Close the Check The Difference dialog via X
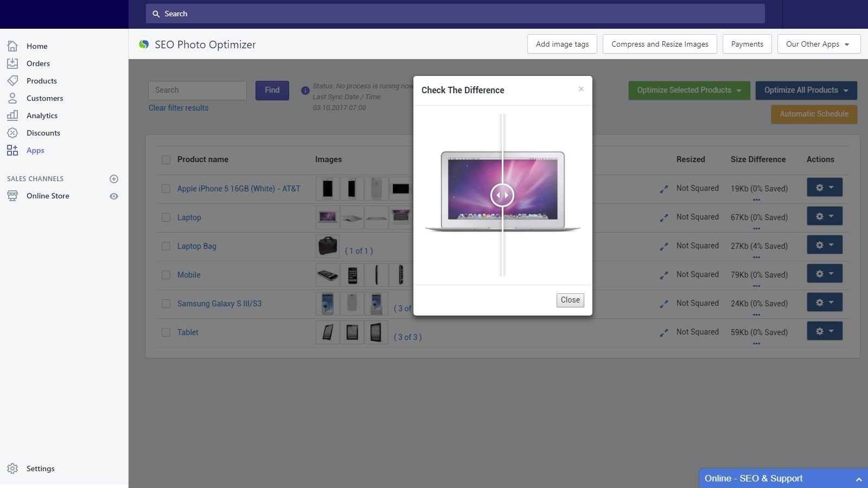The height and width of the screenshot is (488, 868). pos(581,89)
